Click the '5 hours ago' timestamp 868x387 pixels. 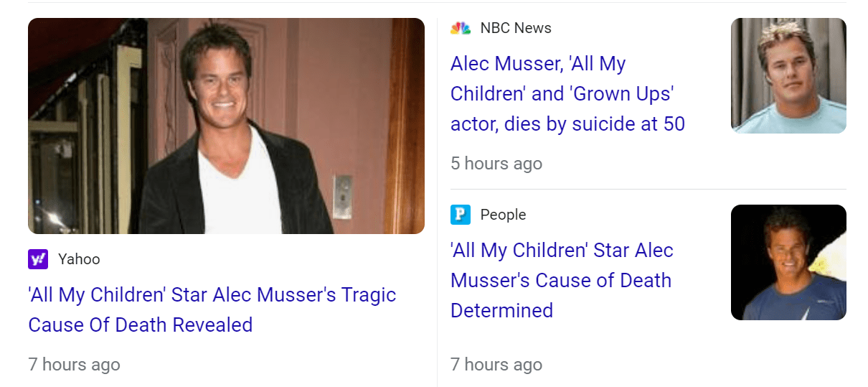coord(496,163)
